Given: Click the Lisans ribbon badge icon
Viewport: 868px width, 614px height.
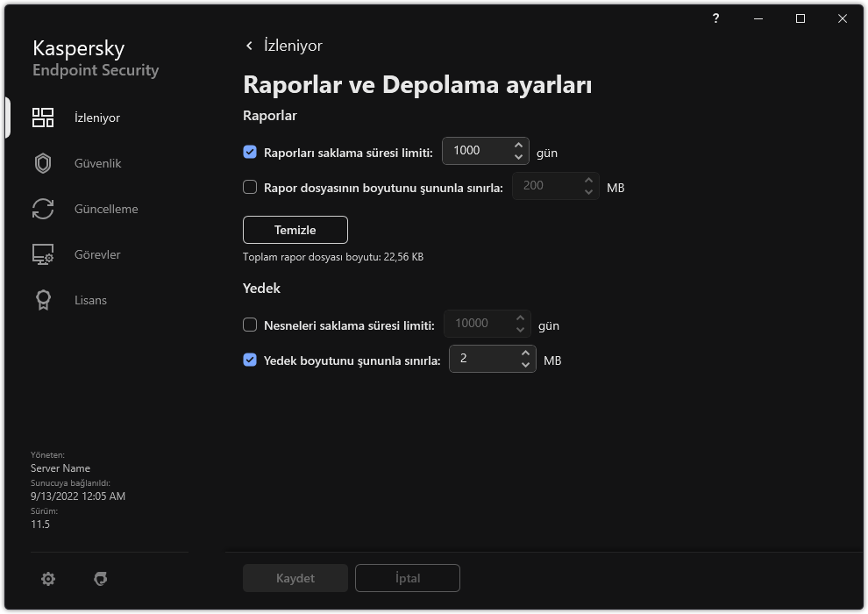Looking at the screenshot, I should (43, 300).
